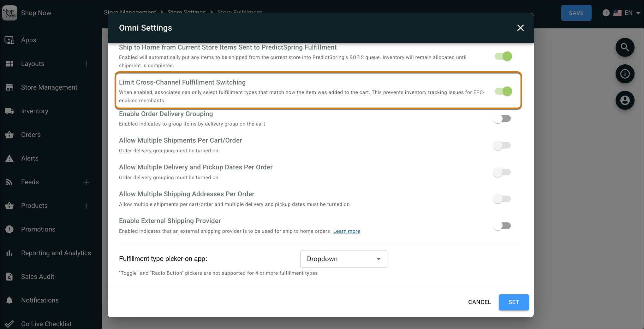This screenshot has width=644, height=329.
Task: Open Sales Audit sidebar item
Action: click(x=38, y=277)
